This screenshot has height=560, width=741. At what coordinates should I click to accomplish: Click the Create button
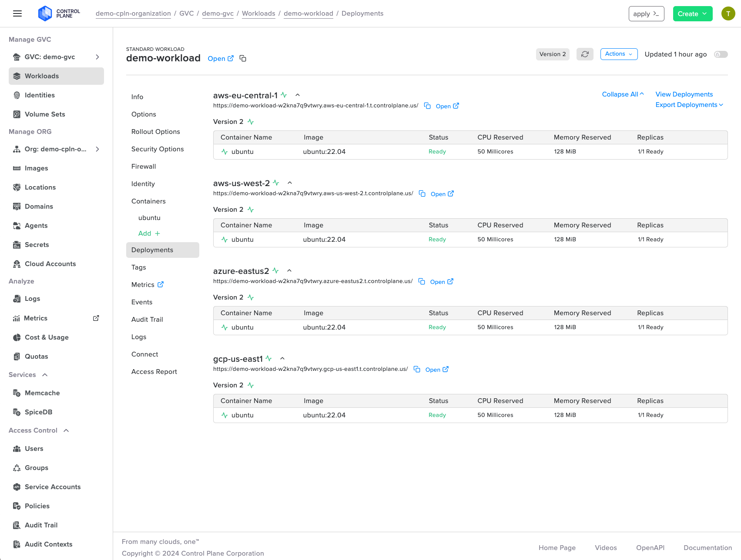[692, 13]
